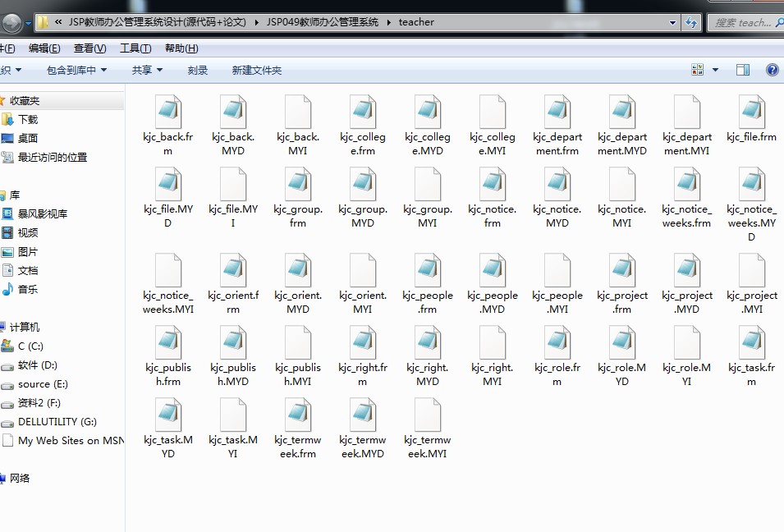
Task: Click the teacher breadcrumb segment
Action: pyautogui.click(x=416, y=22)
